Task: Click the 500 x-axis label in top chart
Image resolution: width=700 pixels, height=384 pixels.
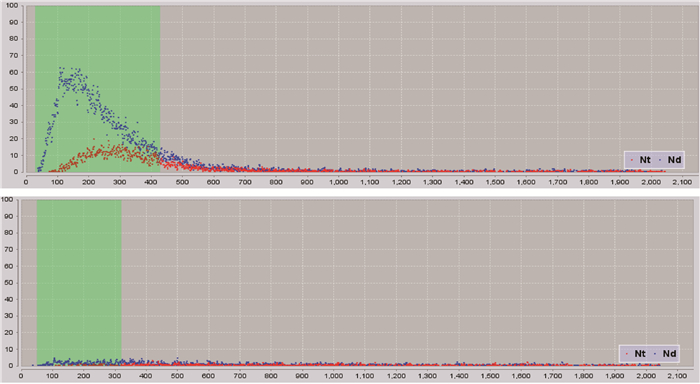Action: pos(182,182)
